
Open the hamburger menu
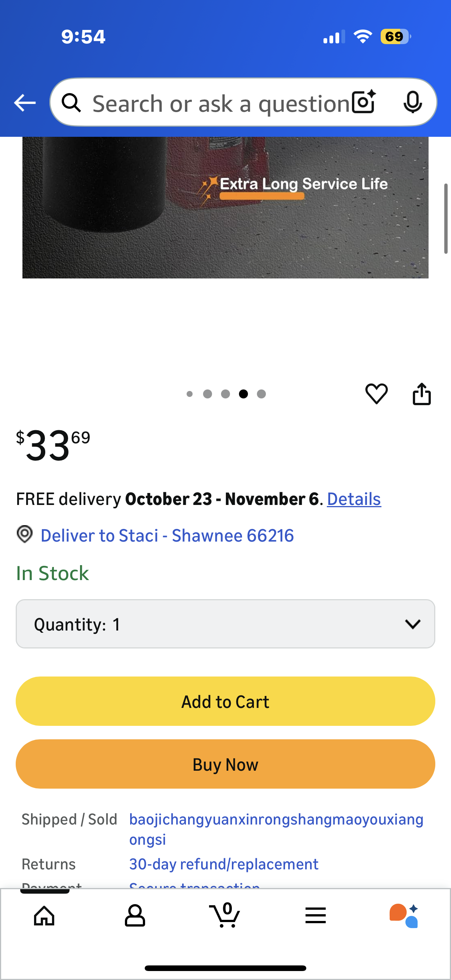coord(316,915)
